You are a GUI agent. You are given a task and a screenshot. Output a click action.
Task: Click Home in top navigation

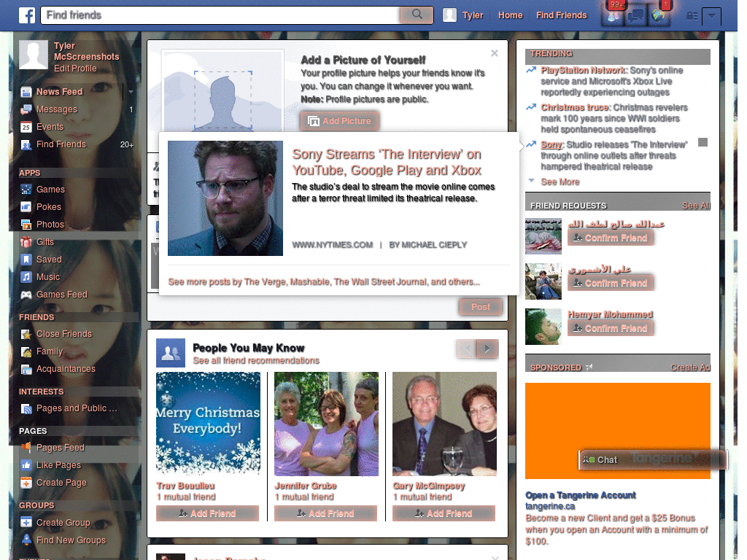coord(510,15)
